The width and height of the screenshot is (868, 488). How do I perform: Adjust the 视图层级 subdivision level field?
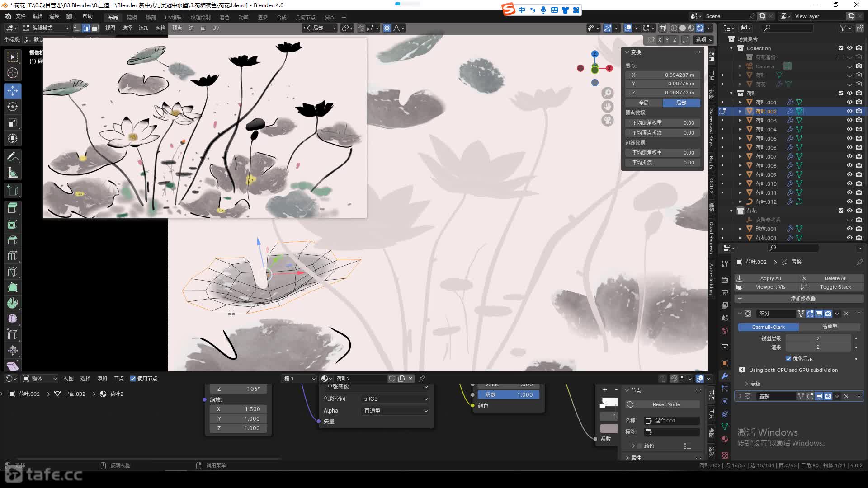[x=818, y=338]
